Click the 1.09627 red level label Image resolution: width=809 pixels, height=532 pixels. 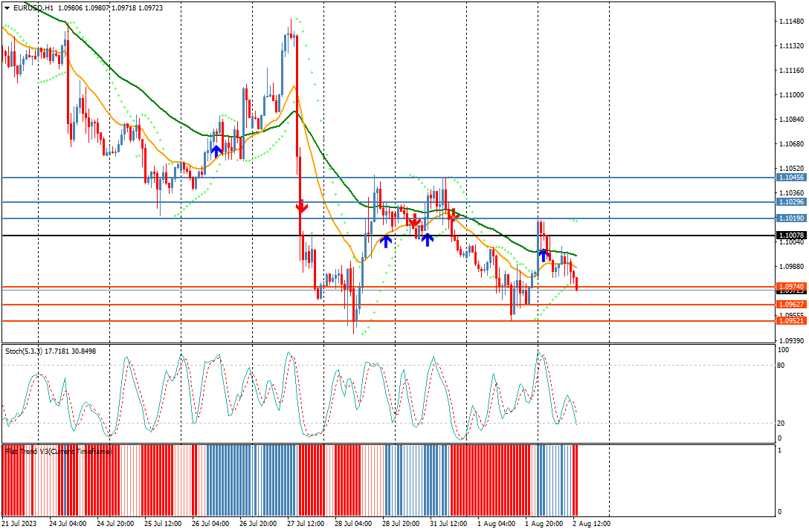pyautogui.click(x=791, y=305)
